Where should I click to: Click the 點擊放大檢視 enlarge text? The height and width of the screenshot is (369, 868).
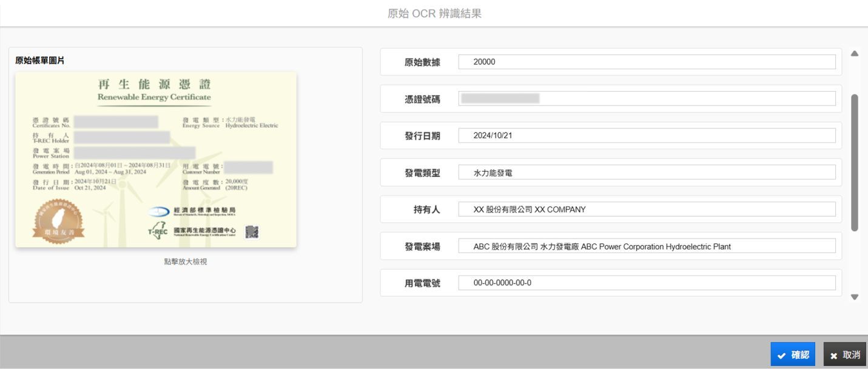point(186,262)
